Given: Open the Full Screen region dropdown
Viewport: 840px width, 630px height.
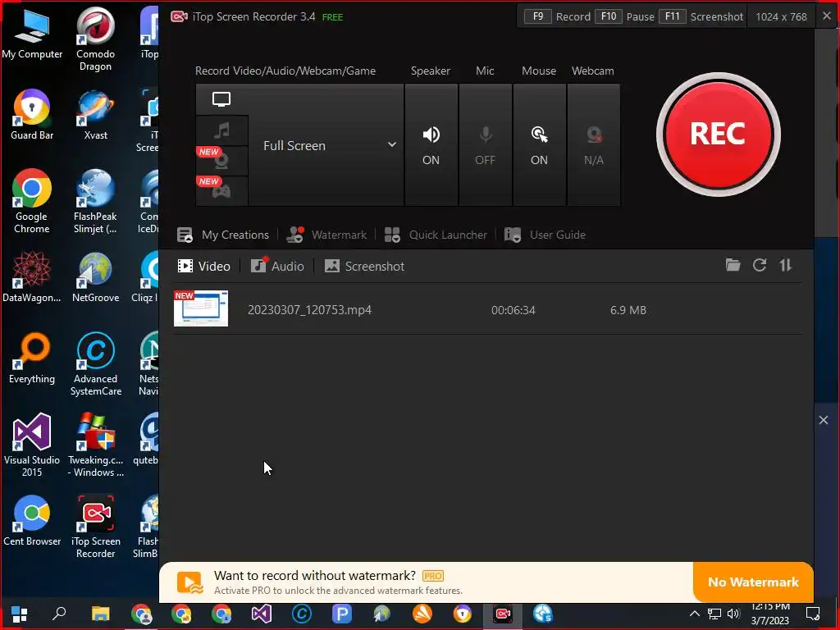Looking at the screenshot, I should click(x=326, y=145).
